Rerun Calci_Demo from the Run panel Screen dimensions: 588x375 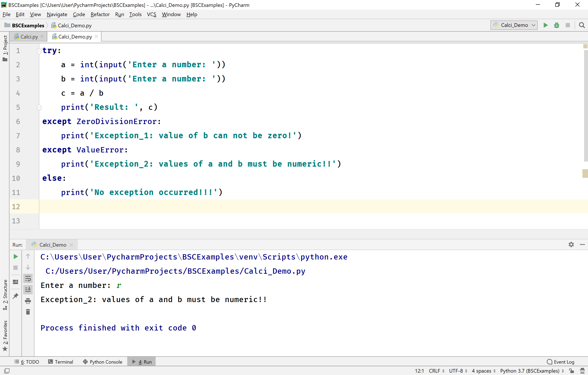15,257
